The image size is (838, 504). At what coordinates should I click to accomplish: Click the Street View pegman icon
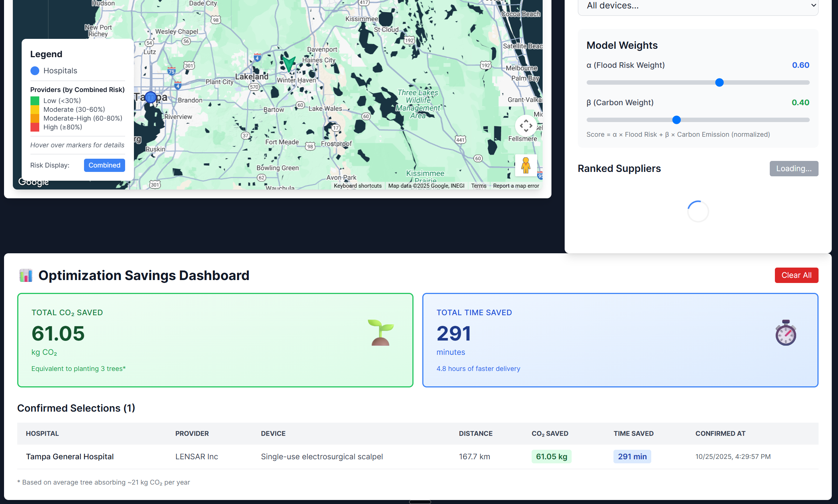[526, 165]
